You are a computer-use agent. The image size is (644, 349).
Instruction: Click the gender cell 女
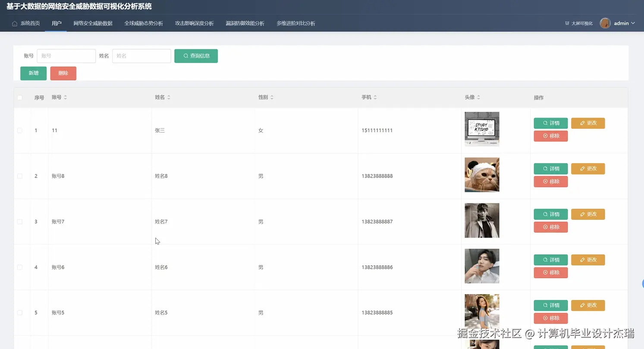pyautogui.click(x=261, y=130)
